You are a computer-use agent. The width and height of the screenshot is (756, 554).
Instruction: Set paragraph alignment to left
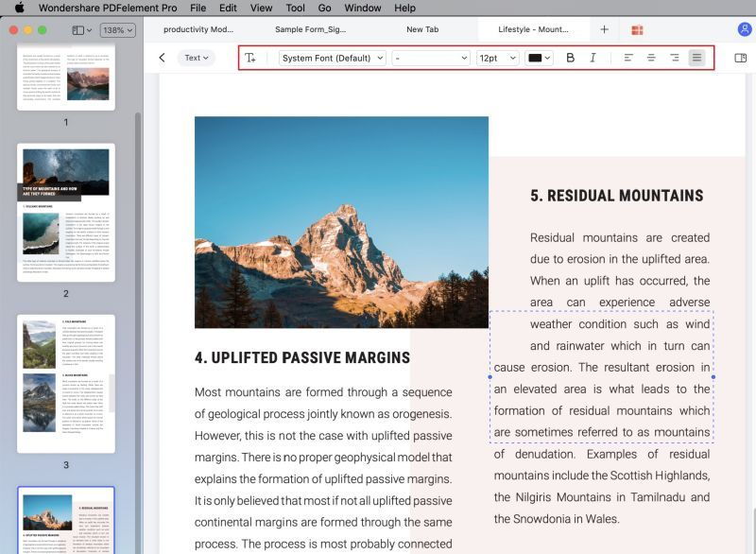(627, 57)
